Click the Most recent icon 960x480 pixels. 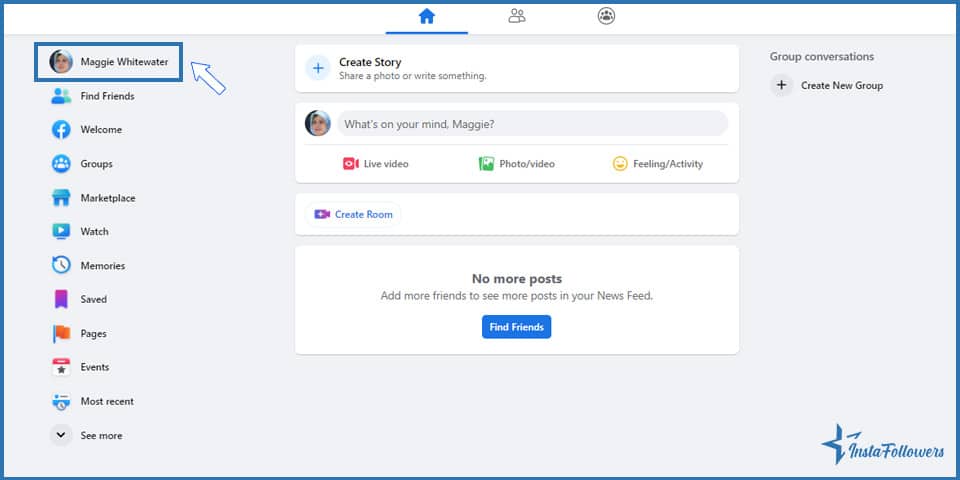[61, 402]
